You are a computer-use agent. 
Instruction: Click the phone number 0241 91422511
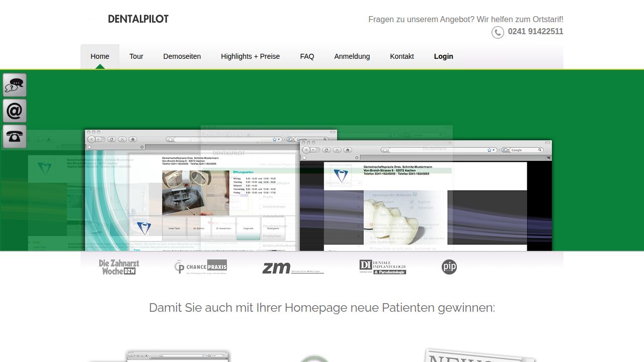pos(535,31)
